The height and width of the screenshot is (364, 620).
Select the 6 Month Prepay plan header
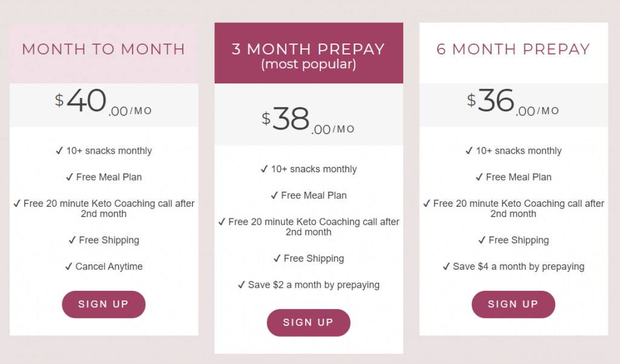coord(513,49)
